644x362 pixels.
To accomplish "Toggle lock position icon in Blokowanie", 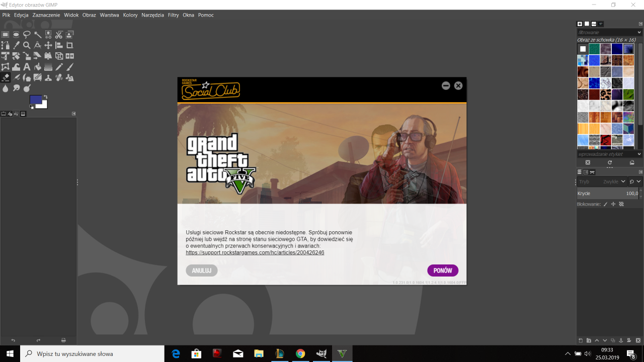I will click(613, 204).
